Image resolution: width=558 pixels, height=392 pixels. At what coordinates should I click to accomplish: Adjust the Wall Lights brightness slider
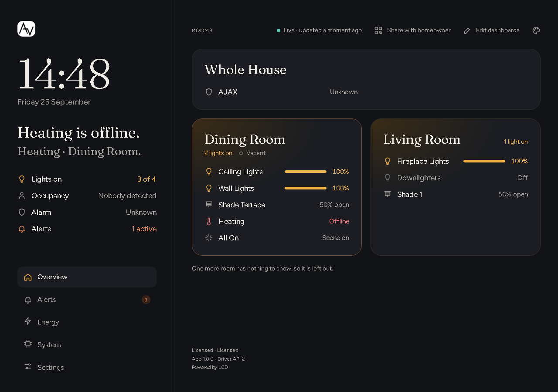click(306, 188)
